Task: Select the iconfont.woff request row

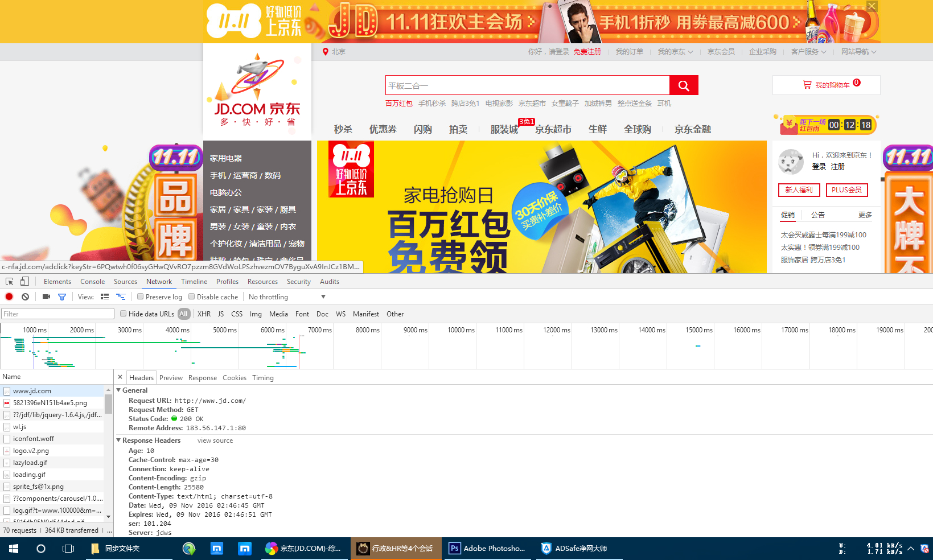Action: click(x=52, y=438)
